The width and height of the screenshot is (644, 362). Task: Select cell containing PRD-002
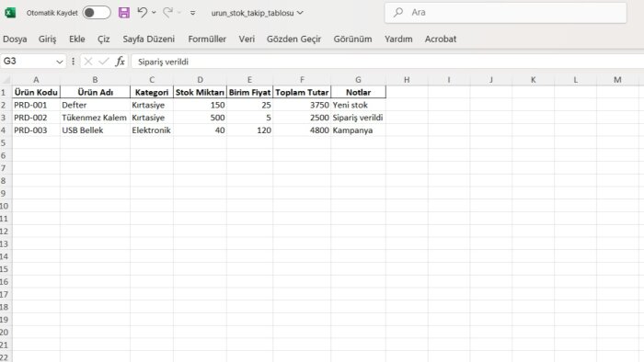pos(36,118)
